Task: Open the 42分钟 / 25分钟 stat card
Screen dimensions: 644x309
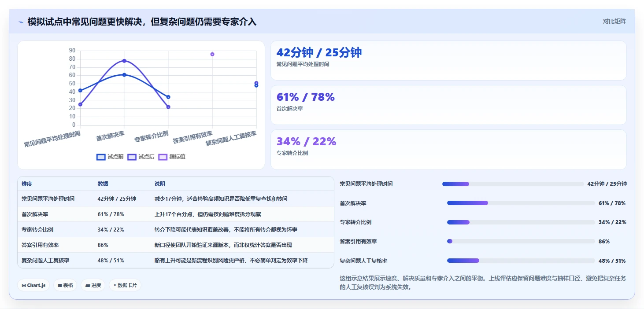Action: [x=448, y=61]
